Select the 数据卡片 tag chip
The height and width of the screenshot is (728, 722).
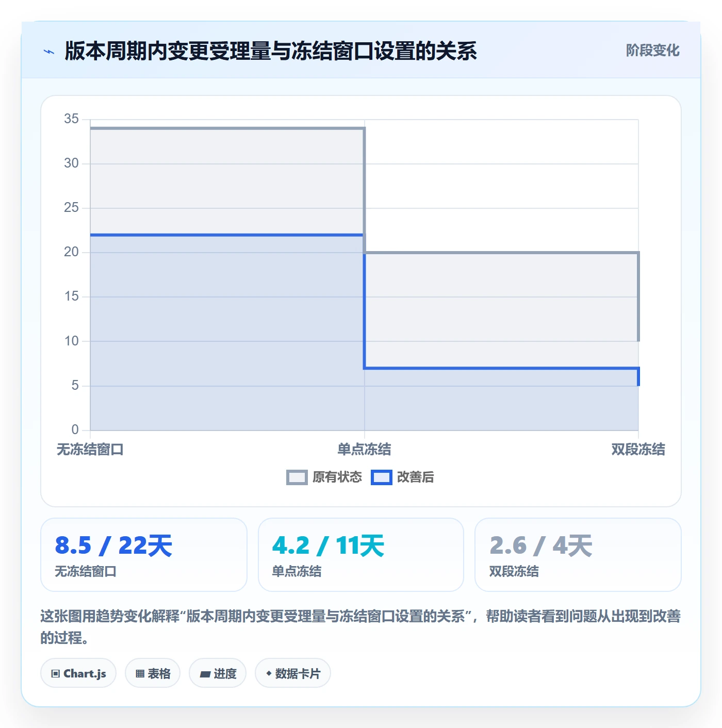[293, 673]
